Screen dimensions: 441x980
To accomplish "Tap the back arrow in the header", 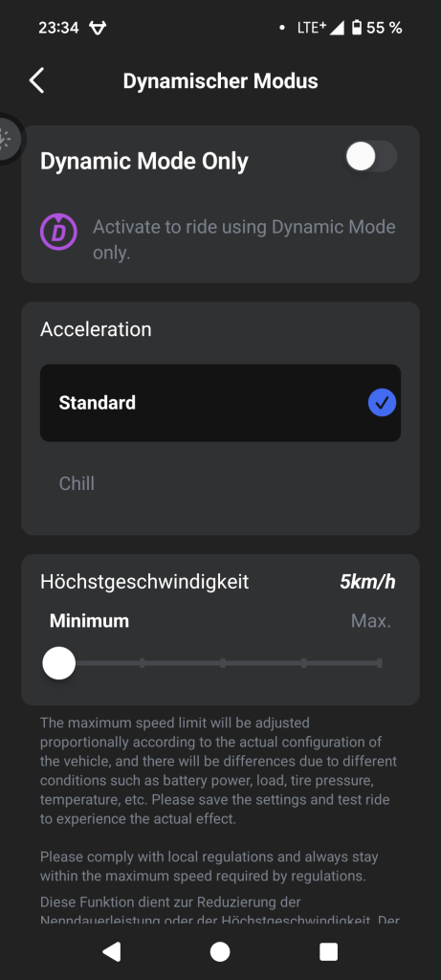I will pyautogui.click(x=37, y=81).
